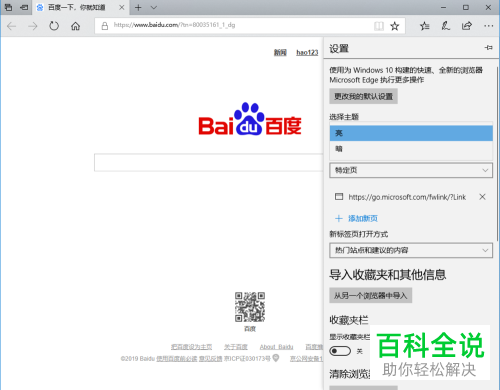Click the address bar lock icon
The image size is (500, 390).
(x=105, y=26)
